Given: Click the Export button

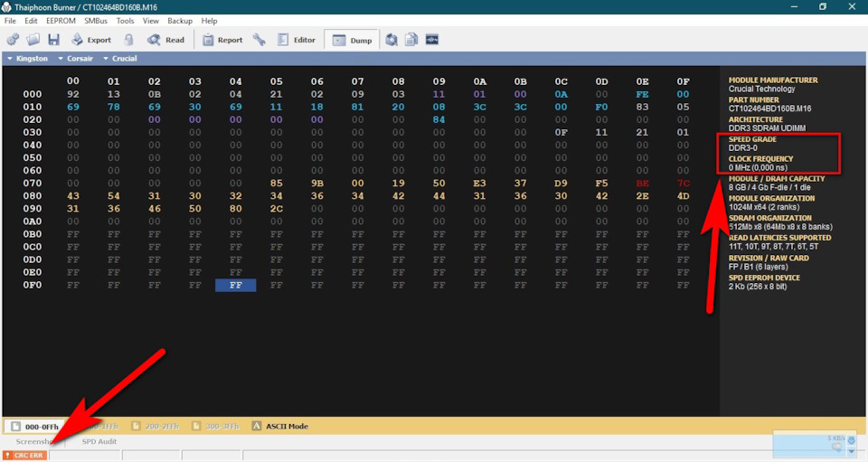Looking at the screenshot, I should click(91, 40).
